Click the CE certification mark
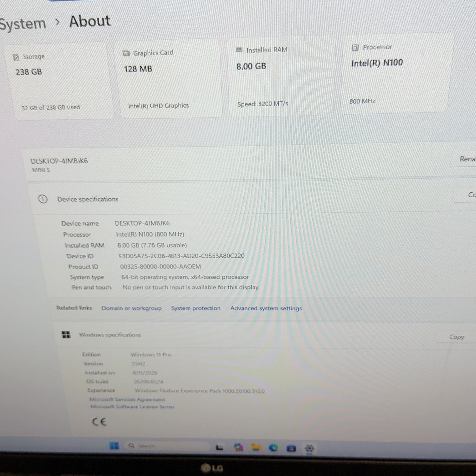Screen dimensions: 476x476 [x=99, y=422]
